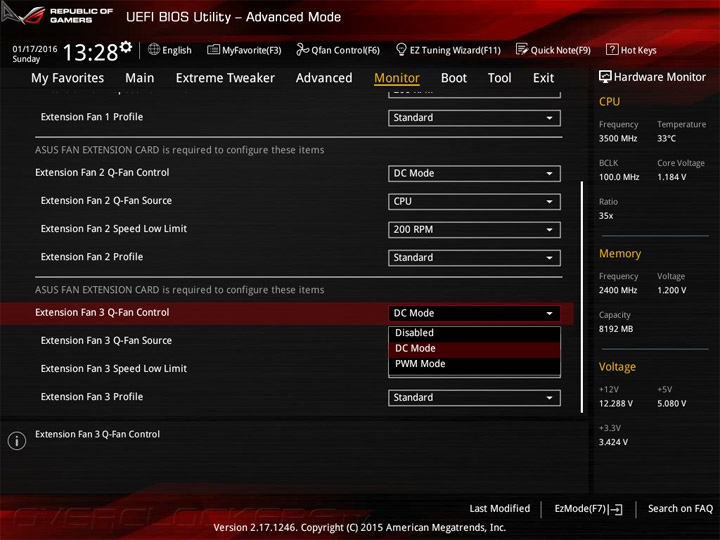Click the Hardware Monitor screen icon
This screenshot has width=720, height=540.
coord(605,77)
